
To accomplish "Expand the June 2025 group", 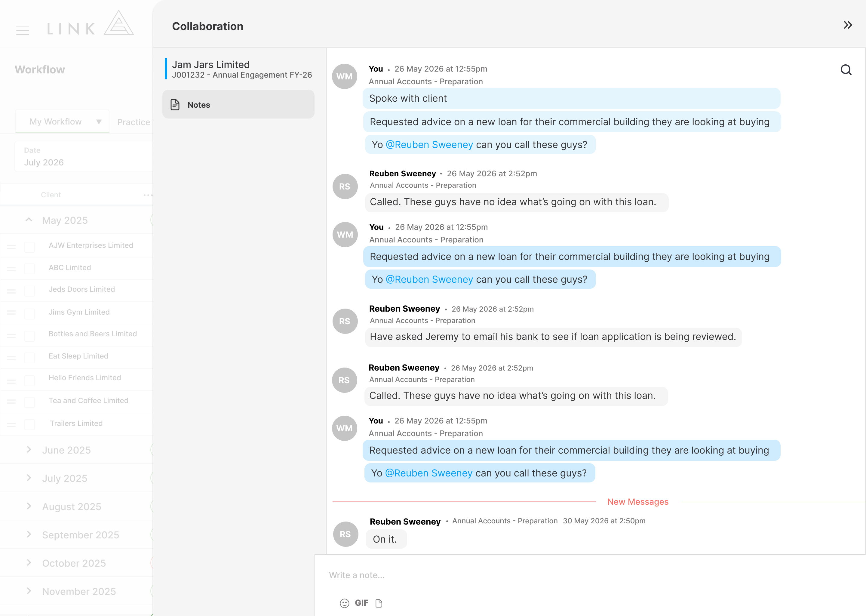I will pos(29,449).
